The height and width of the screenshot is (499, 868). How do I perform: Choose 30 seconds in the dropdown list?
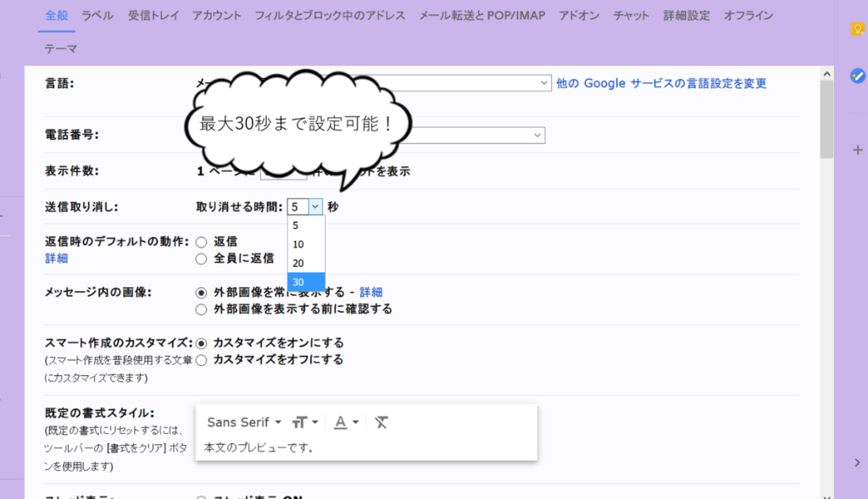tap(305, 282)
